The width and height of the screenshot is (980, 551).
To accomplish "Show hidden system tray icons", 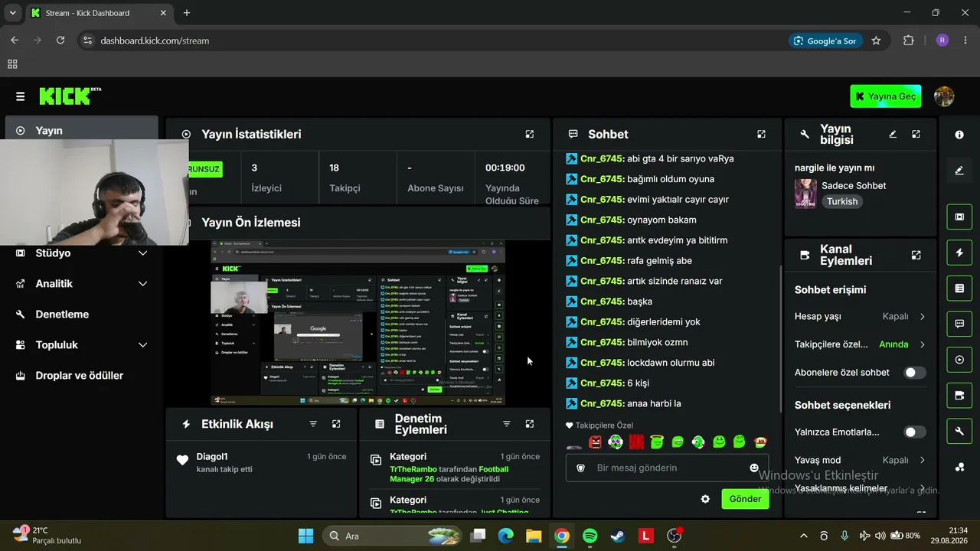I will 803,536.
